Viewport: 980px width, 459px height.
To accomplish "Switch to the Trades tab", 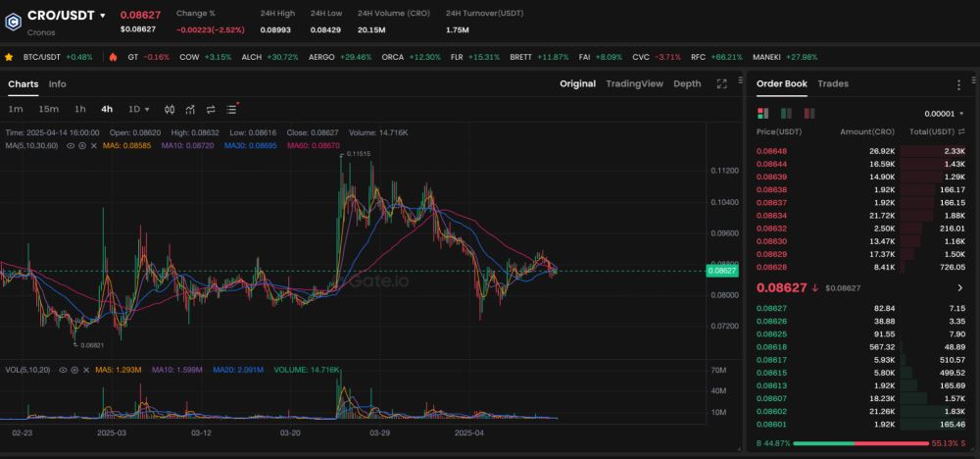I will 833,84.
